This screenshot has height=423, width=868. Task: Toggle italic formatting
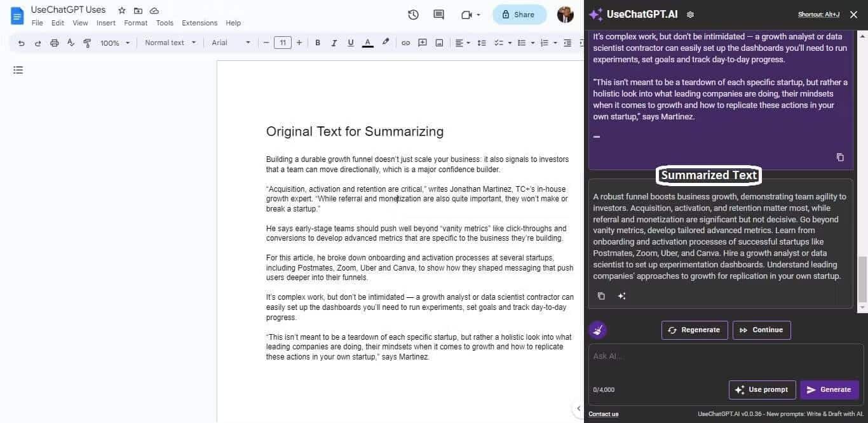click(x=334, y=43)
